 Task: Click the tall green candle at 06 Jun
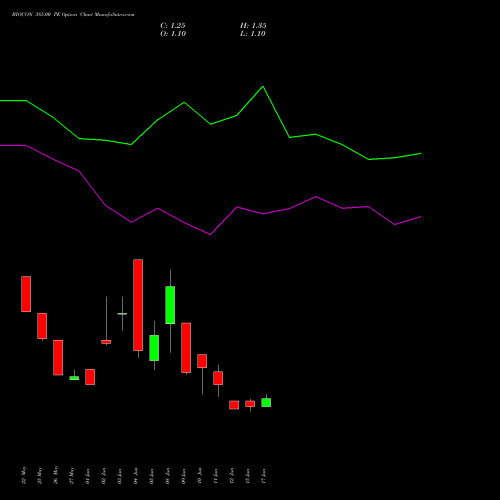[x=170, y=305]
